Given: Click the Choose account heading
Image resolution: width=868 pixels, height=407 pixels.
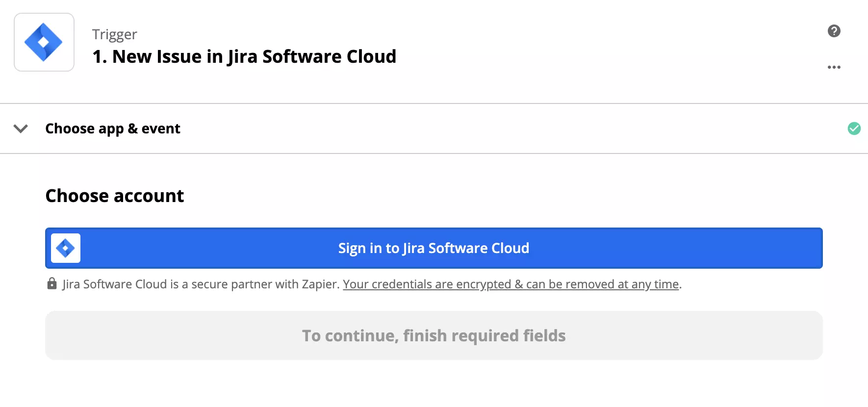Looking at the screenshot, I should pyautogui.click(x=115, y=196).
